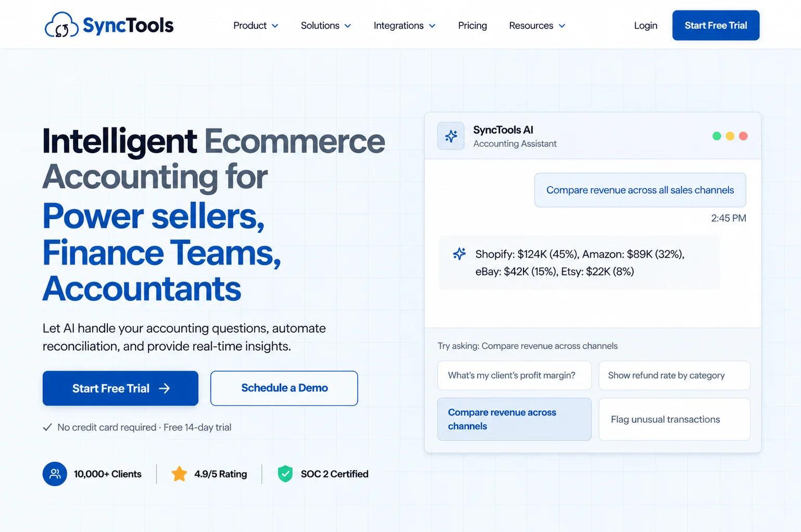Click the Try asking hint text
The image size is (801, 532).
click(x=528, y=346)
